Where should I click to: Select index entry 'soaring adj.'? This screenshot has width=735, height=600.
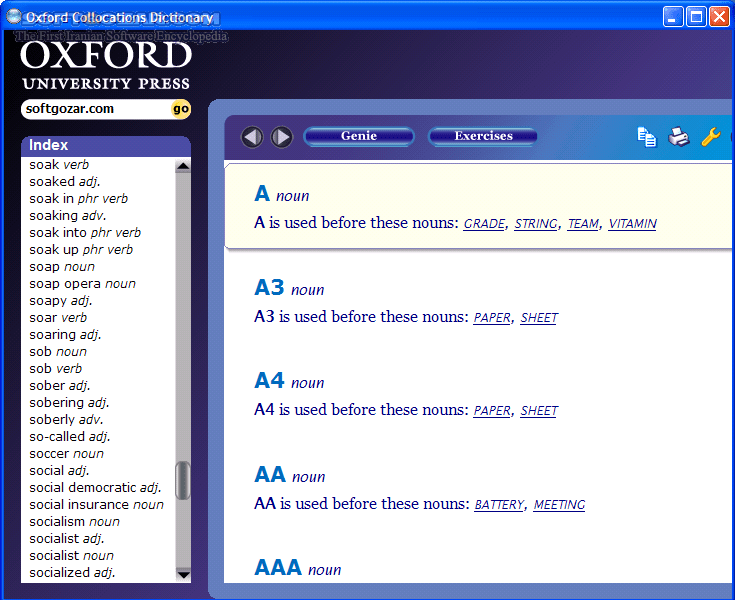pos(65,335)
